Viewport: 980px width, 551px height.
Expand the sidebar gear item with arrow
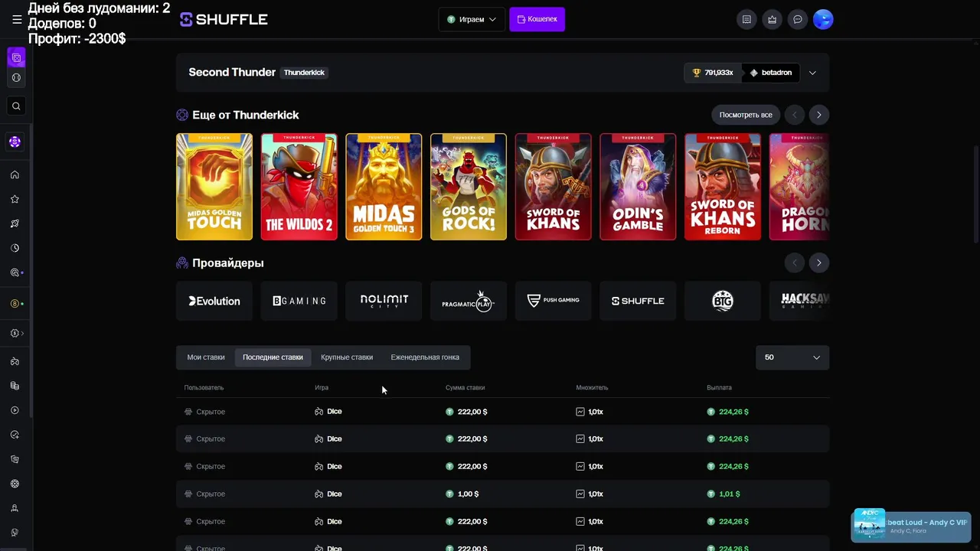coord(17,334)
